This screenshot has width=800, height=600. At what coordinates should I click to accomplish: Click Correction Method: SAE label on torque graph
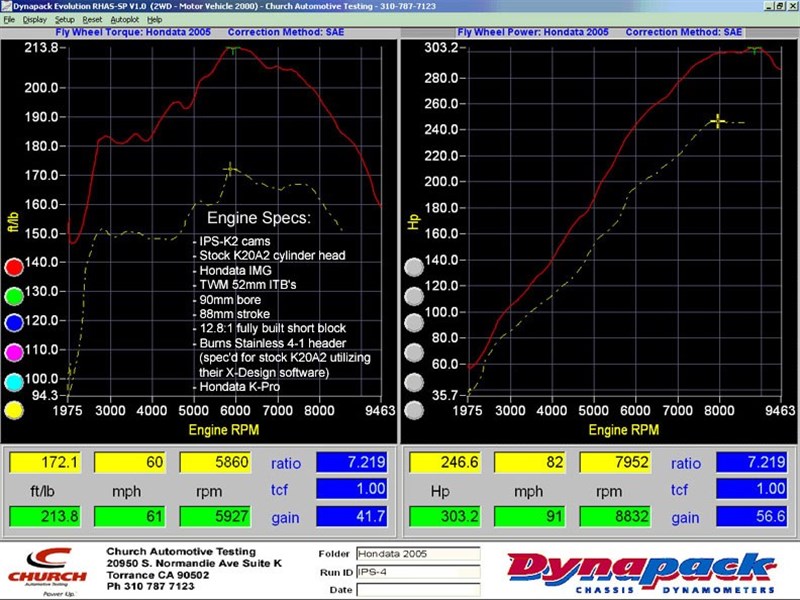[286, 32]
